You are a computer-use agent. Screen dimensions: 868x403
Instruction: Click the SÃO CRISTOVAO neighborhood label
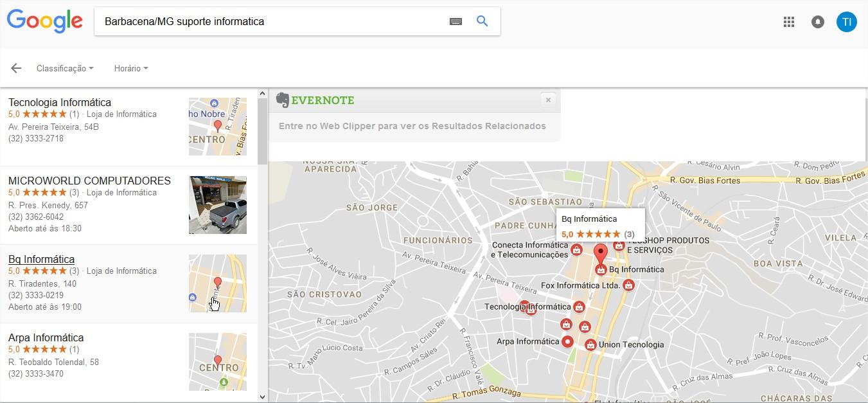pos(324,294)
